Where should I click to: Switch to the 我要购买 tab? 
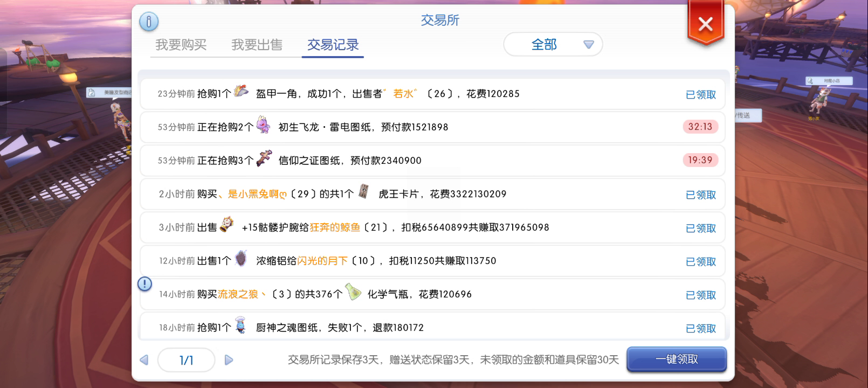181,45
